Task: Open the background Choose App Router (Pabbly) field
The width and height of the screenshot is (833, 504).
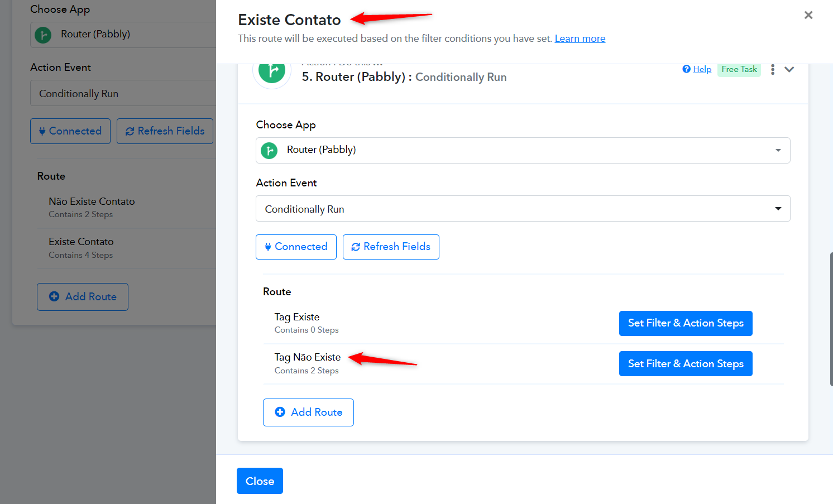Action: coord(123,35)
